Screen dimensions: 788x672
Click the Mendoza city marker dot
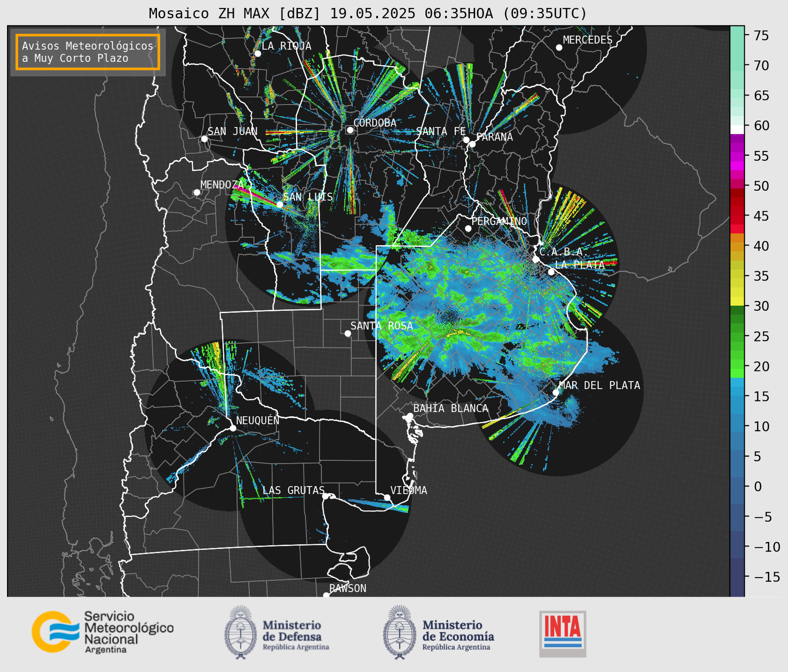[x=197, y=192]
